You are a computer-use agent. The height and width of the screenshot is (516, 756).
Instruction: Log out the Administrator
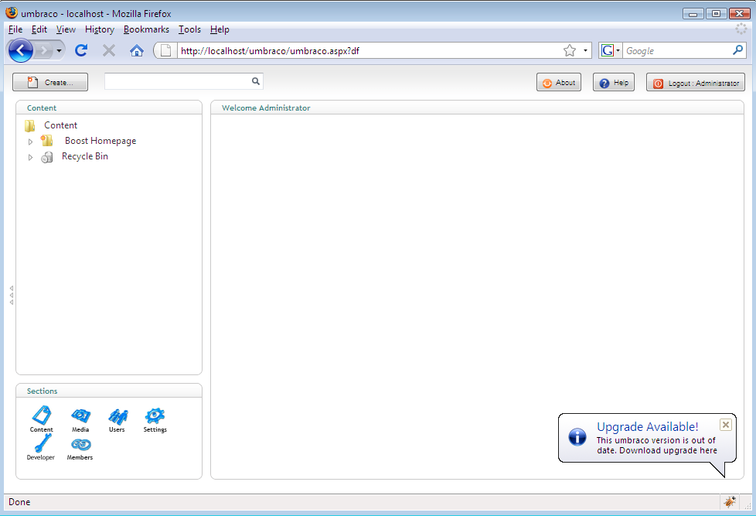click(x=695, y=82)
